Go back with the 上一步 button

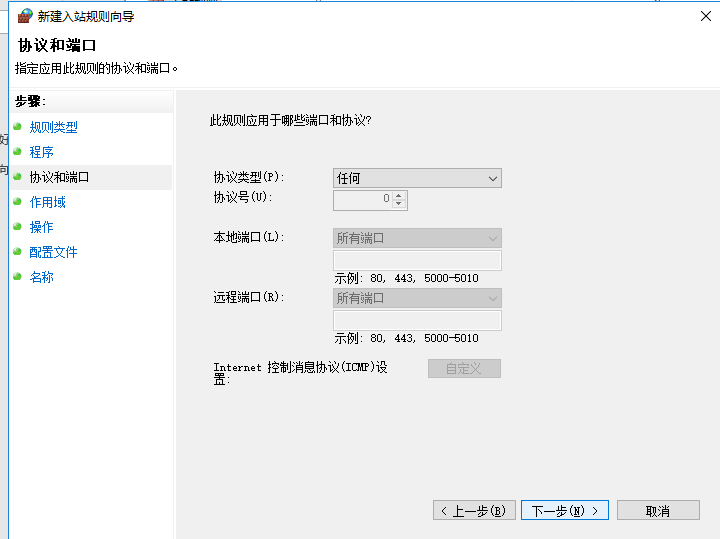pos(475,510)
